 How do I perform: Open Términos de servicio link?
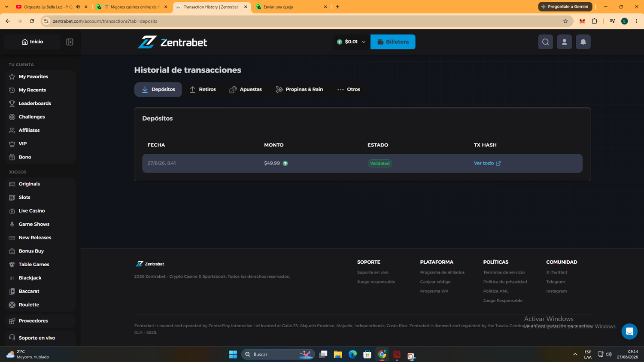pyautogui.click(x=504, y=272)
